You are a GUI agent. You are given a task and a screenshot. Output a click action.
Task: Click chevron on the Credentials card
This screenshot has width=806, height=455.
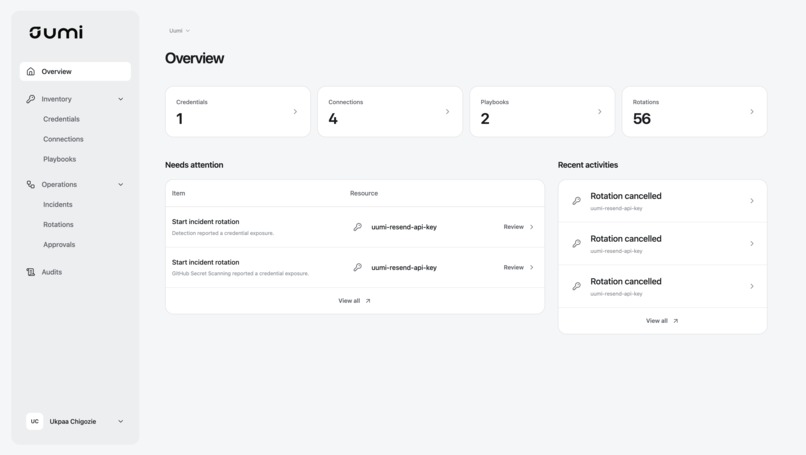click(295, 112)
